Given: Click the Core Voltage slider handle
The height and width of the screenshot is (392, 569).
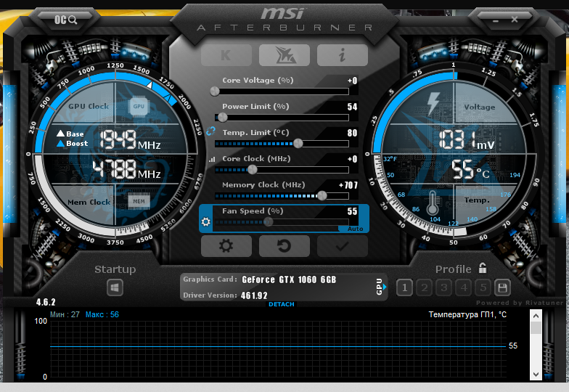Looking at the screenshot, I should [215, 91].
